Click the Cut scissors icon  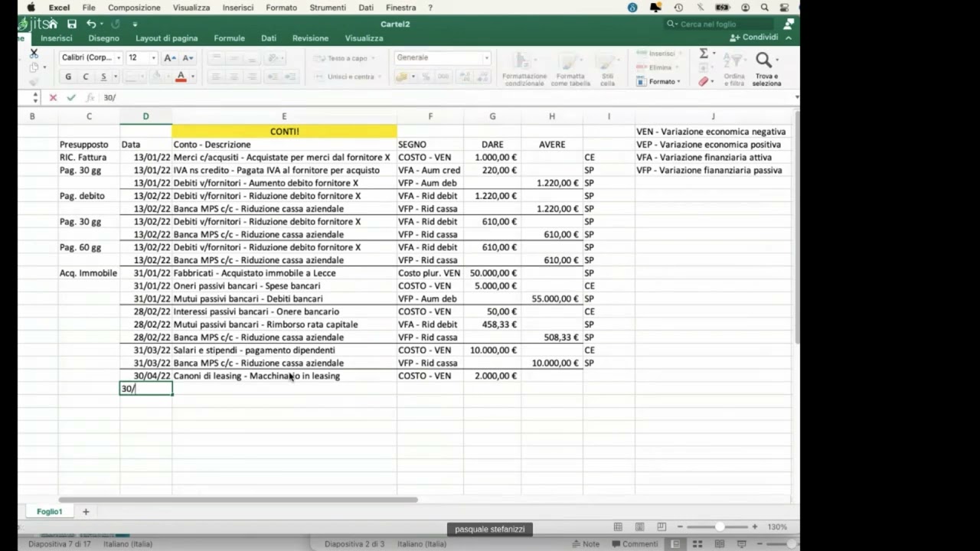pyautogui.click(x=34, y=53)
